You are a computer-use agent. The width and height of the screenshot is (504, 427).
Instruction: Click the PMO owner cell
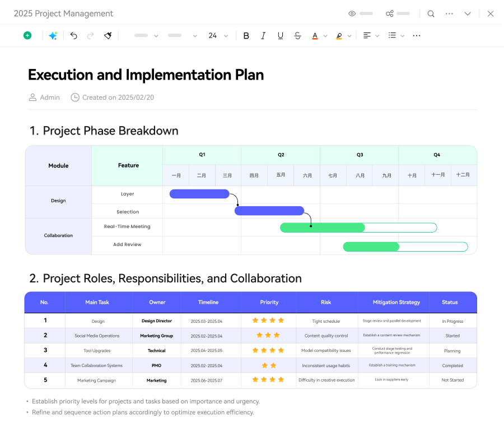tap(157, 365)
